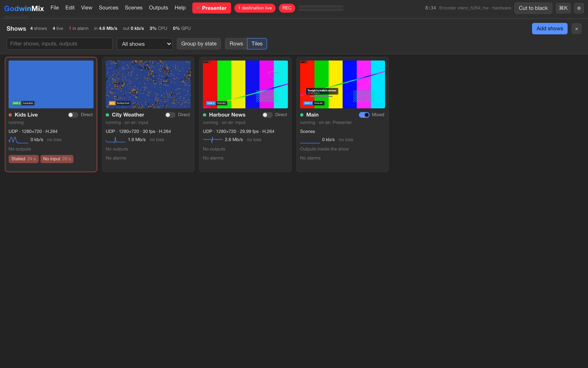
Task: Click the Kids Live bitrate sparkline
Action: pyautogui.click(x=18, y=140)
